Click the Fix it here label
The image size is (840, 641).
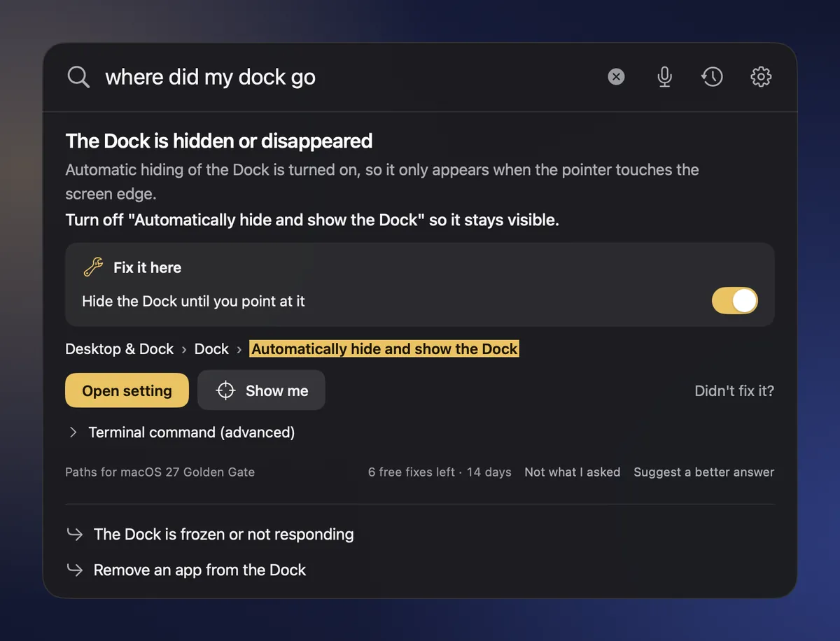pos(147,267)
